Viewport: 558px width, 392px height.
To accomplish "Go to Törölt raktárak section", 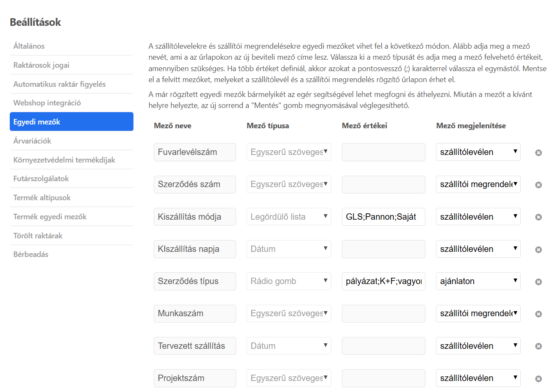I will 72,236.
